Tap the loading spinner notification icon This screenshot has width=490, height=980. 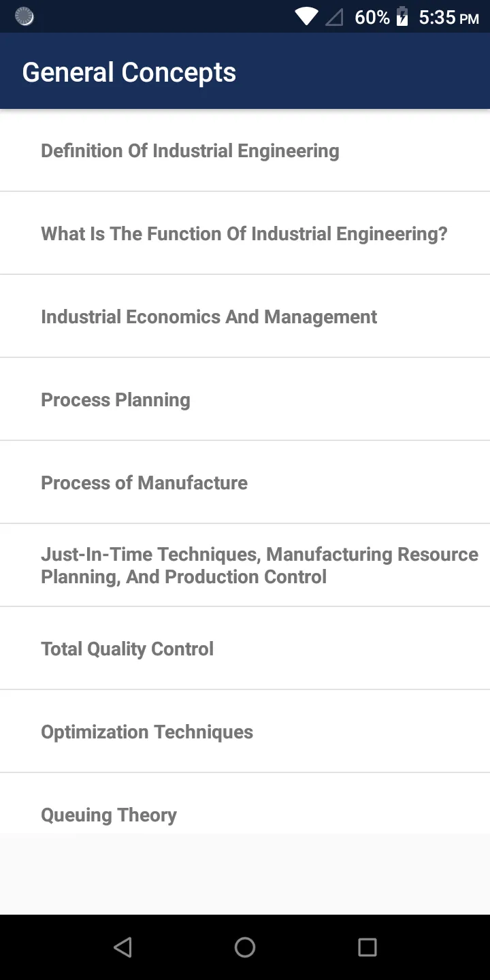pos(24,17)
